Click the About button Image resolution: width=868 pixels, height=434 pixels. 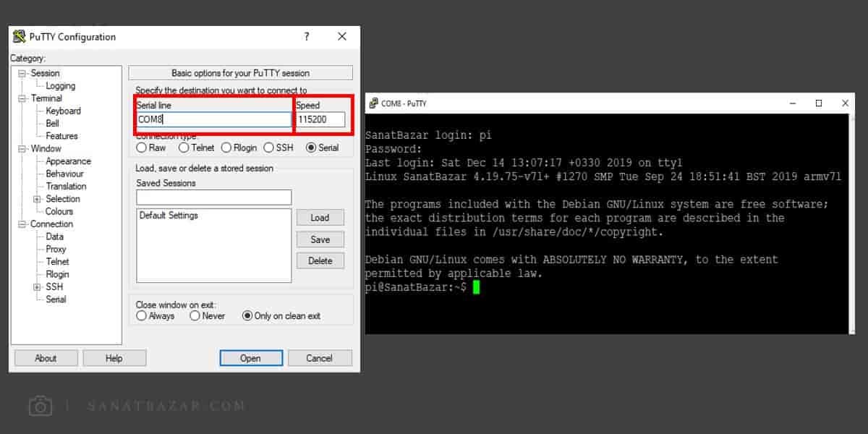[x=46, y=358]
